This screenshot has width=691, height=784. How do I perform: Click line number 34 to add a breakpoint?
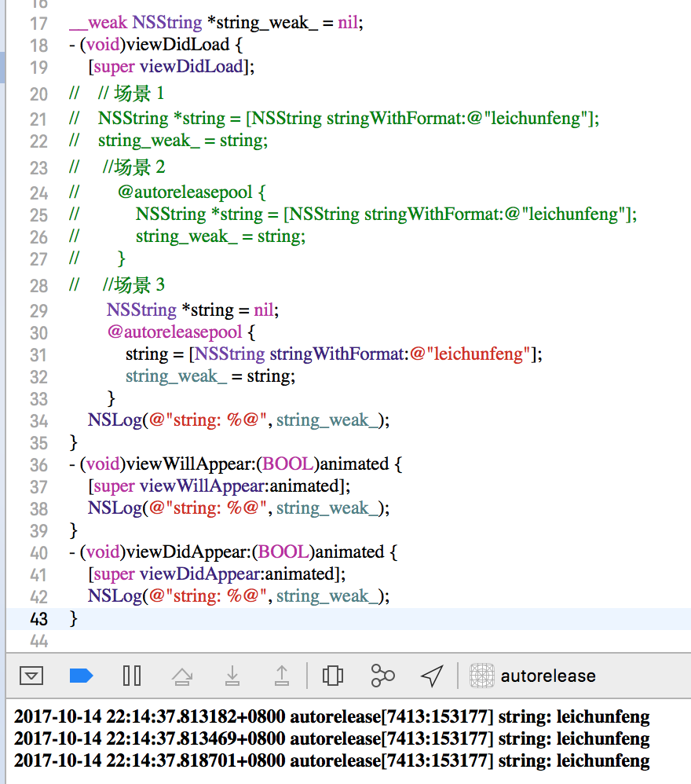tap(39, 421)
